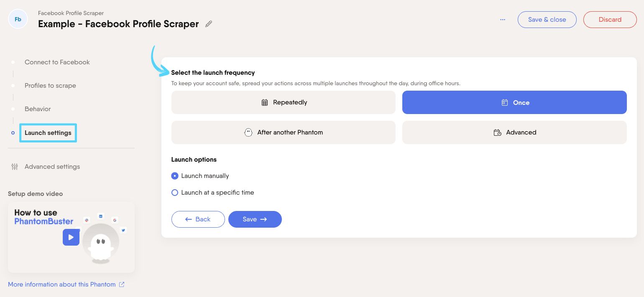
Task: Click the calendar-clock icon on Advanced
Action: click(497, 132)
